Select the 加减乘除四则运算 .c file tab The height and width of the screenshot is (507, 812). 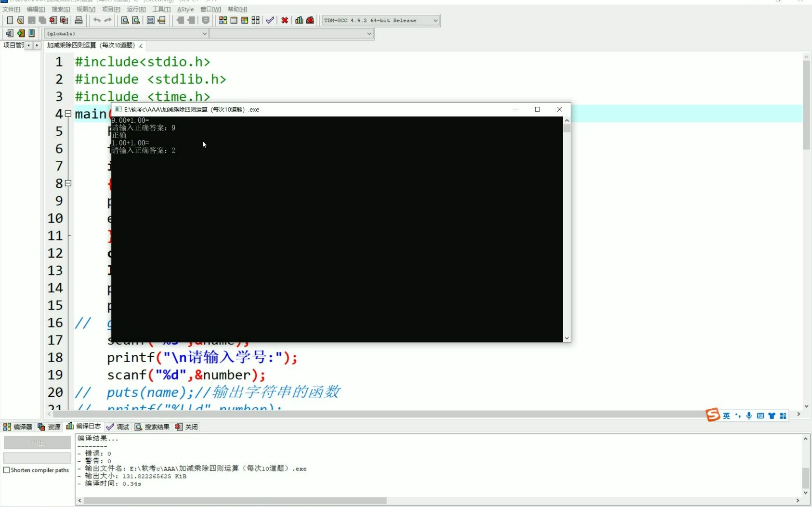[x=95, y=45]
